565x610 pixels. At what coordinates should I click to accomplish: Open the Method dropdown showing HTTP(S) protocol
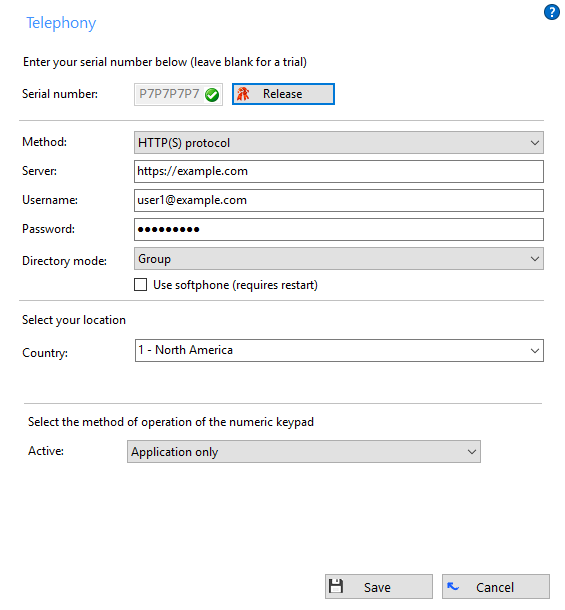[x=339, y=142]
